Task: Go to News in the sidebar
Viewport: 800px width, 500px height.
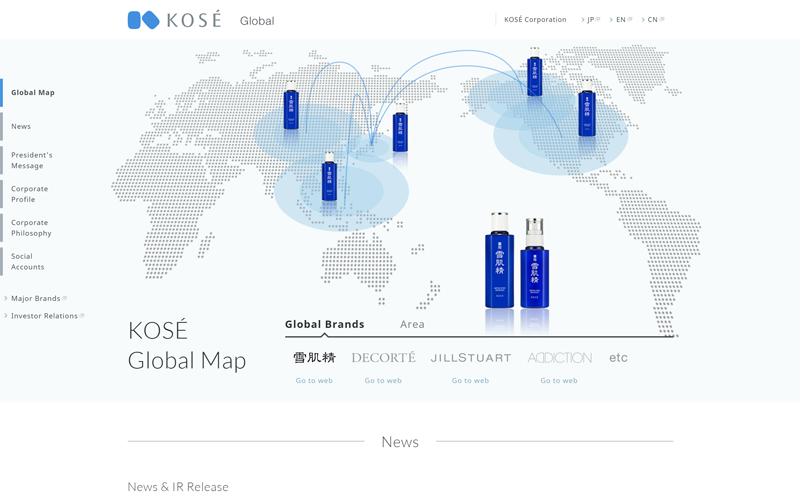Action: point(21,126)
